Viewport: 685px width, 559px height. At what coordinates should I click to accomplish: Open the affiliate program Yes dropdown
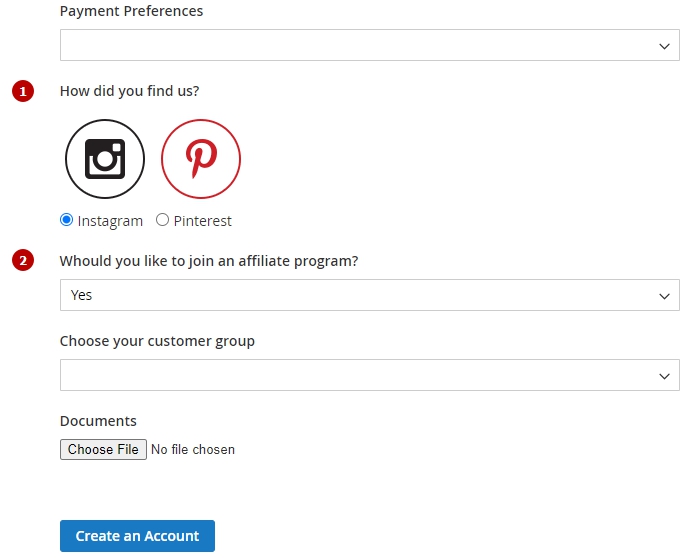370,295
